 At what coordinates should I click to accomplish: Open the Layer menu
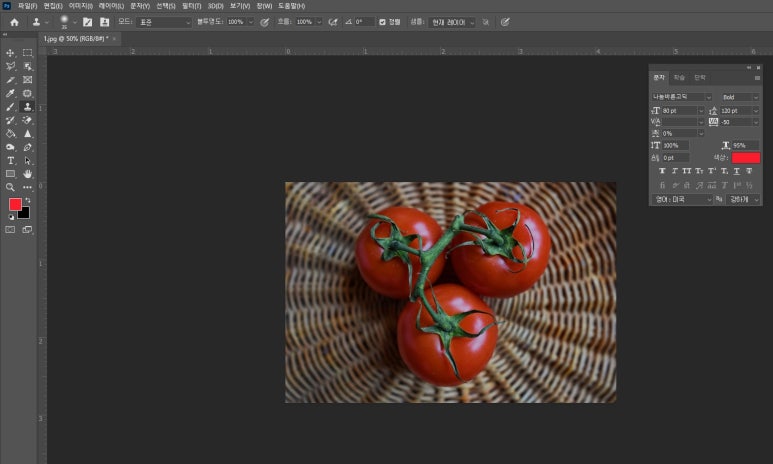pos(111,6)
